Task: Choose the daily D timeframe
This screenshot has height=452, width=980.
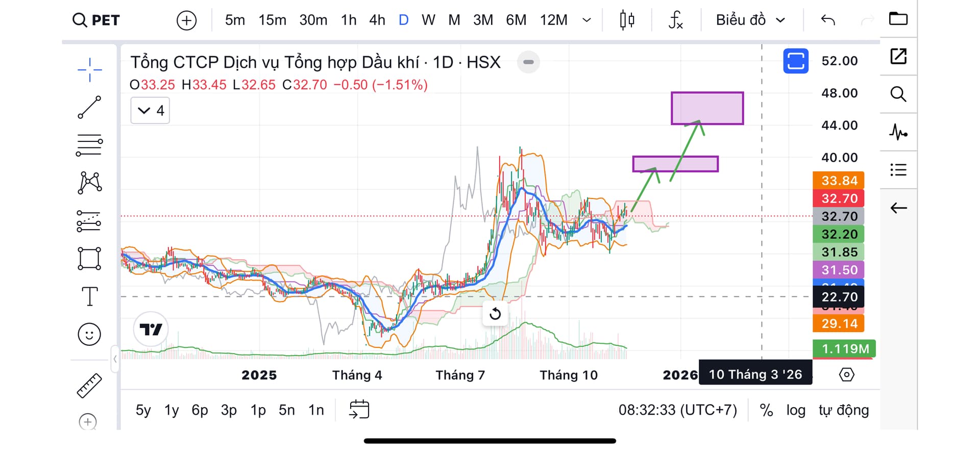Action: 403,20
